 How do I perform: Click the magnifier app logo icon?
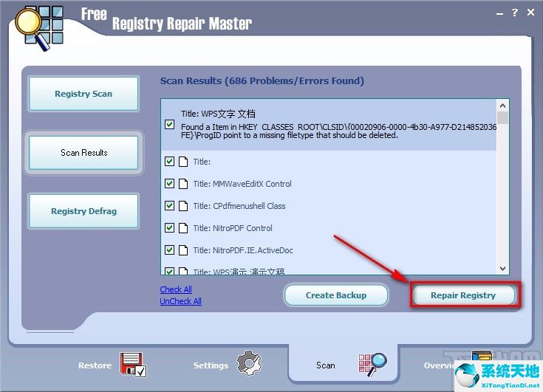(x=32, y=27)
